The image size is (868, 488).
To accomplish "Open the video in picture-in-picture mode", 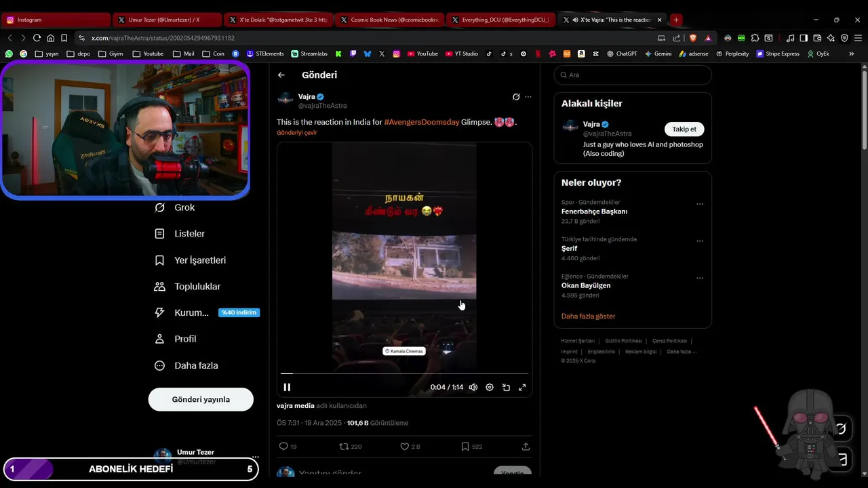I will click(x=506, y=387).
